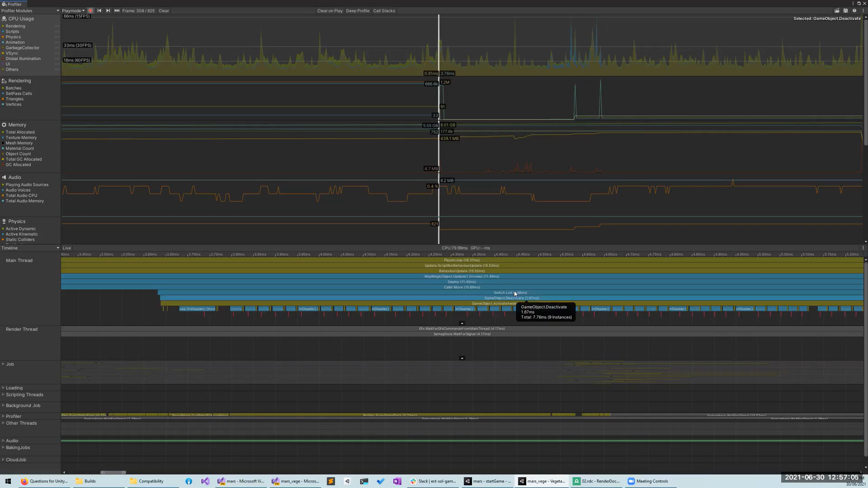
Task: Toggle Clear on Play
Action: pyautogui.click(x=330, y=10)
